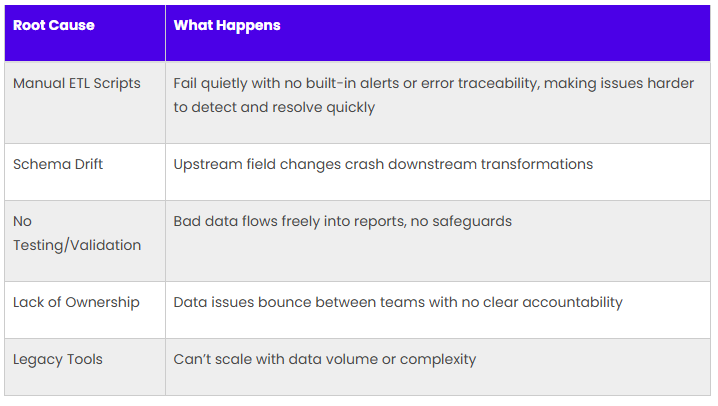Click the bad data flows freely description

[x=343, y=222]
